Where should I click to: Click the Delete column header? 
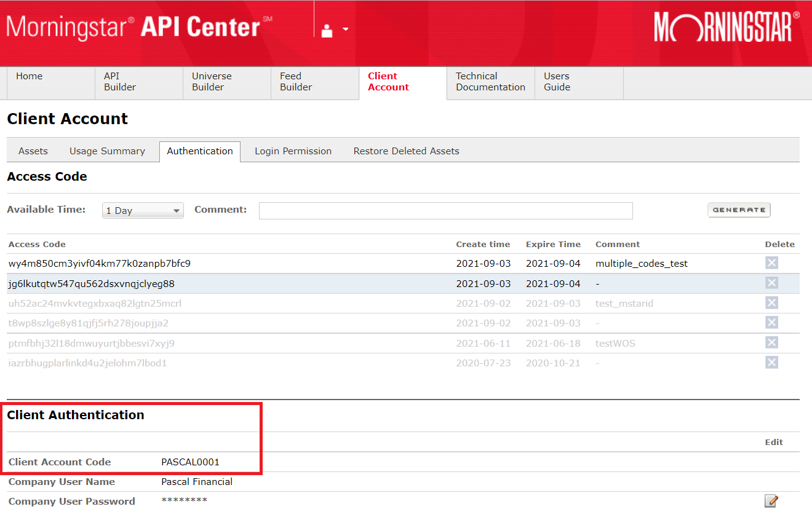(x=780, y=244)
